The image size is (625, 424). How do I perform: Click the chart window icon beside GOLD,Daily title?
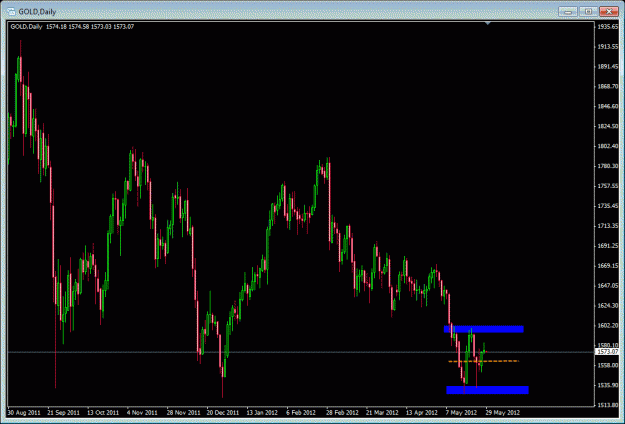click(x=11, y=12)
